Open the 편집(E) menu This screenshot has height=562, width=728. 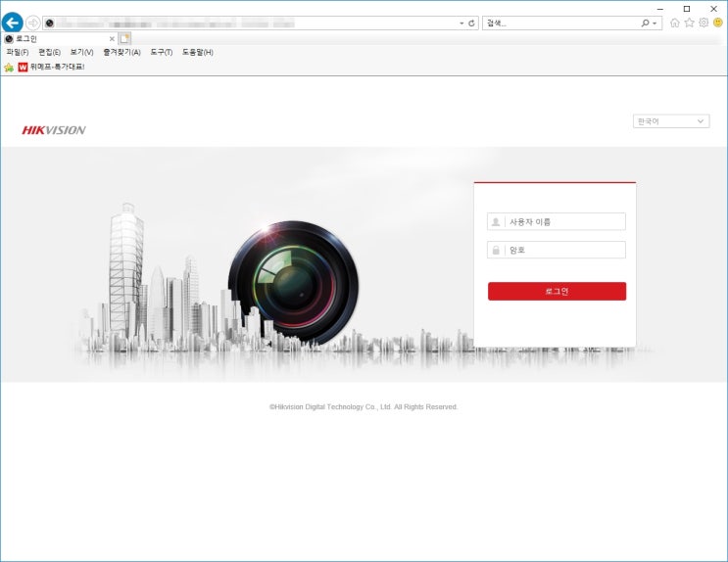click(49, 52)
